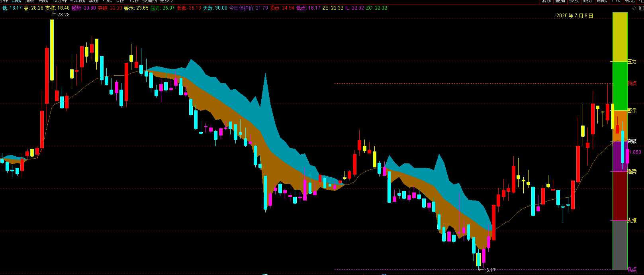Click the 低涨: 35.13 indicator value
The image size is (644, 275).
pos(189,8)
